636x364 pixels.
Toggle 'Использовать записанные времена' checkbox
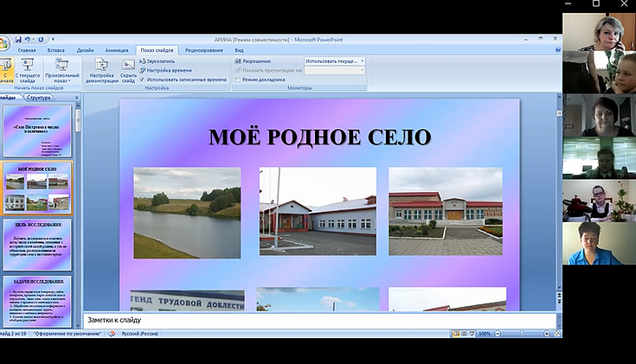pos(143,79)
